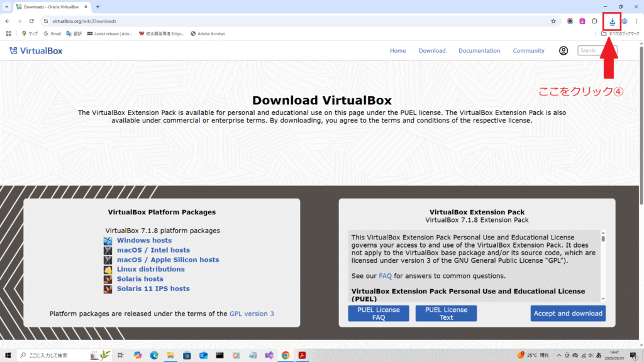View site information icon in address bar
Image resolution: width=644 pixels, height=362 pixels.
[x=45, y=21]
